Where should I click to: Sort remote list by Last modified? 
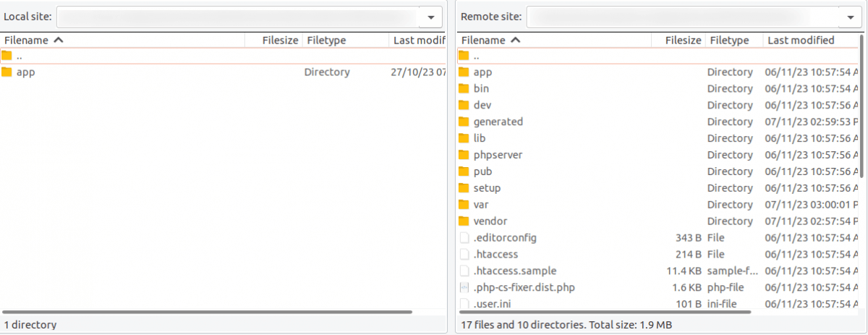pyautogui.click(x=800, y=41)
